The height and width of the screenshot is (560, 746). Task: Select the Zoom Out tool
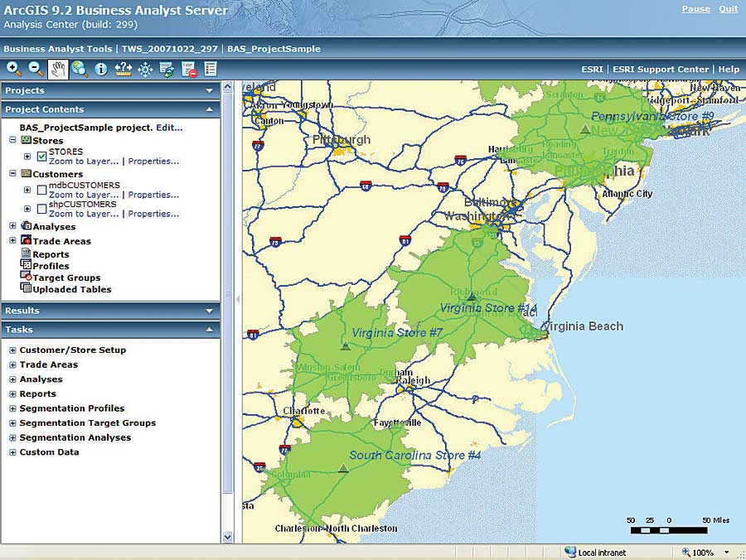click(x=36, y=70)
